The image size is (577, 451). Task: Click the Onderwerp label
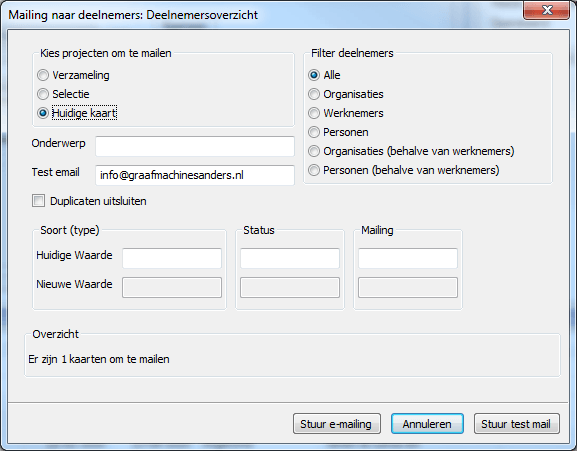tap(59, 143)
